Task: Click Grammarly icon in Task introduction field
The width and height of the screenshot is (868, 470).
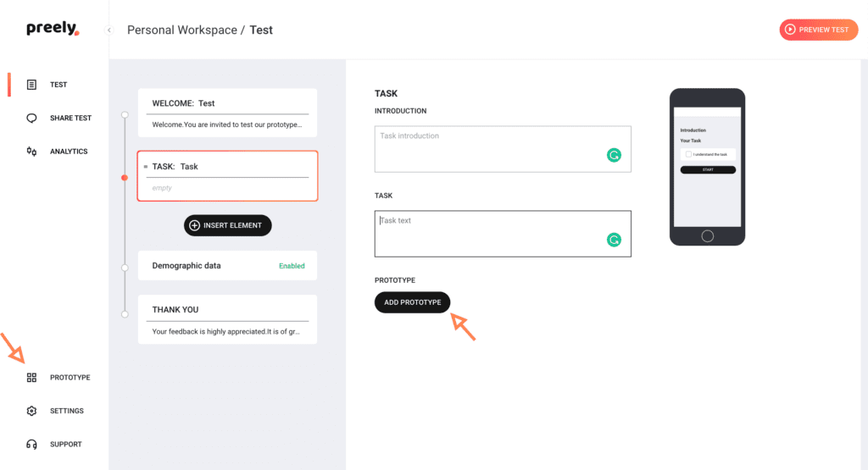Action: pos(614,155)
